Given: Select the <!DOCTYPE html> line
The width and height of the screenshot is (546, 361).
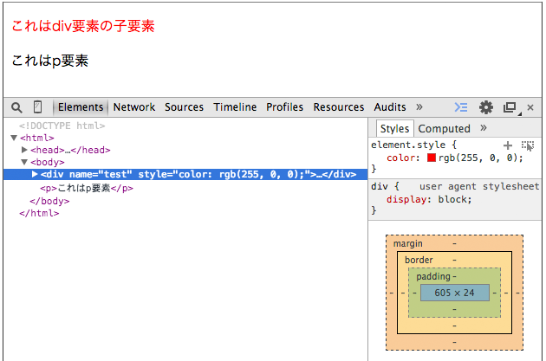Looking at the screenshot, I should pyautogui.click(x=62, y=126).
